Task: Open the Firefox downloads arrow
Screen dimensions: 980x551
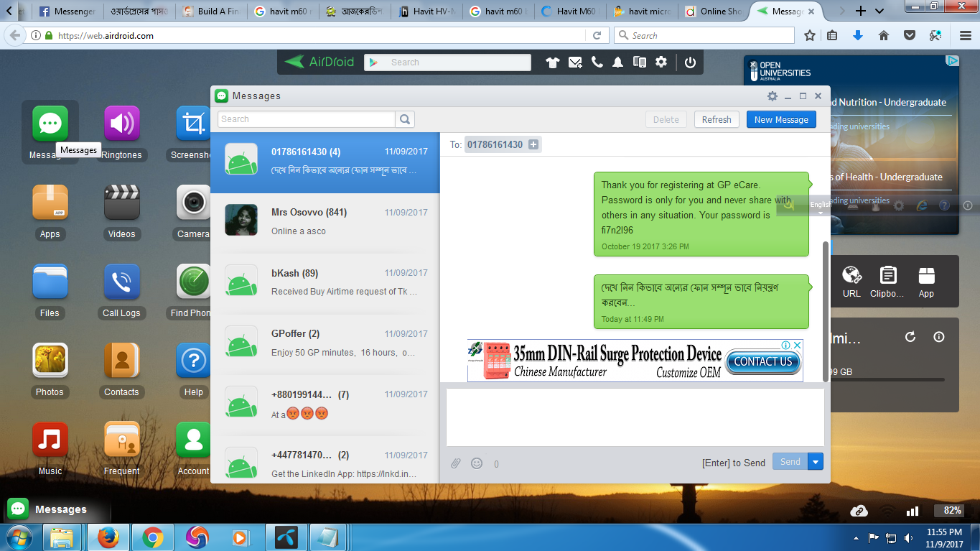Action: click(858, 35)
